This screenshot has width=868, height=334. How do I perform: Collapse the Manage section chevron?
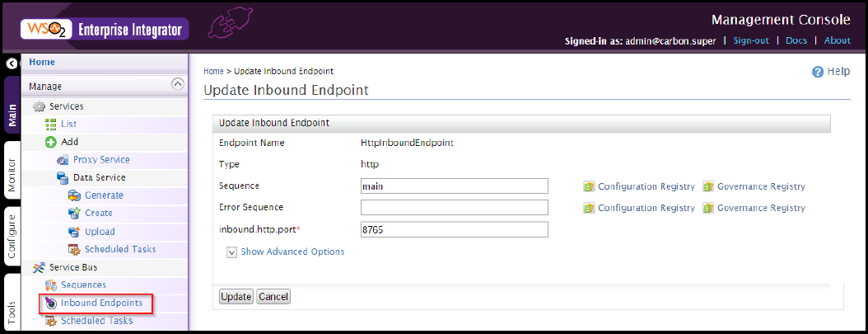click(177, 84)
